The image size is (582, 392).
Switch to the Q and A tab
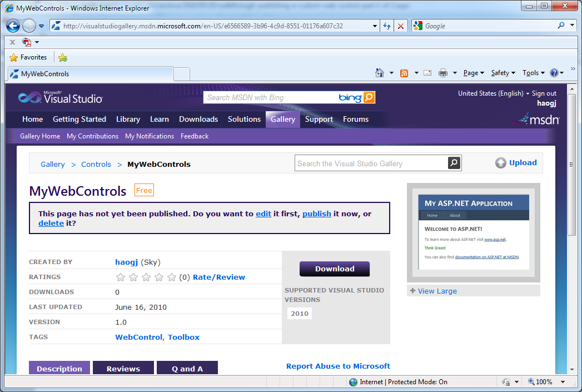(187, 368)
